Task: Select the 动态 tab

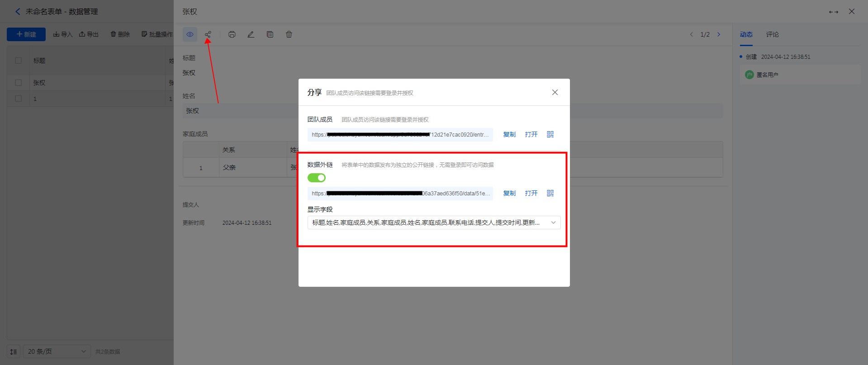Action: point(746,34)
